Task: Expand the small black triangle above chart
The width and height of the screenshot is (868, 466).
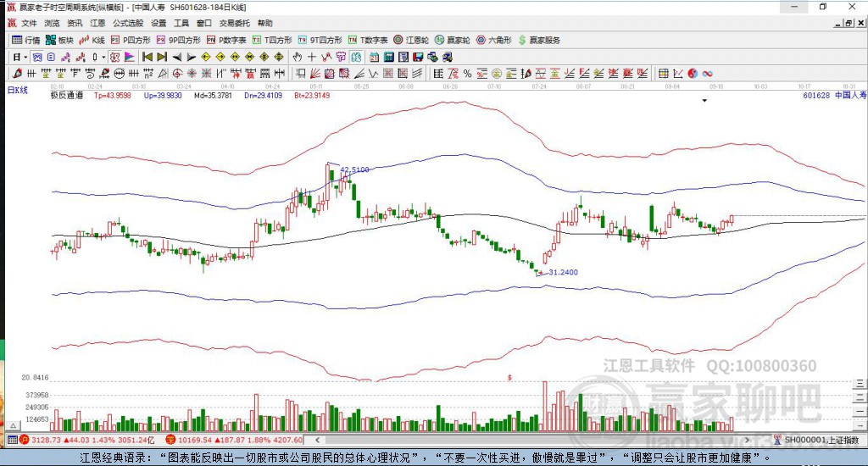Action: (704, 101)
